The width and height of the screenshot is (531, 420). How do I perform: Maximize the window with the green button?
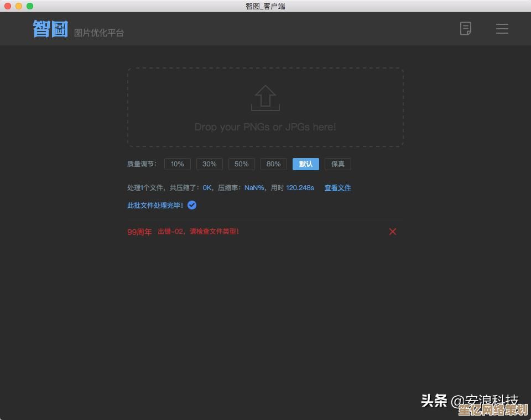click(x=30, y=6)
